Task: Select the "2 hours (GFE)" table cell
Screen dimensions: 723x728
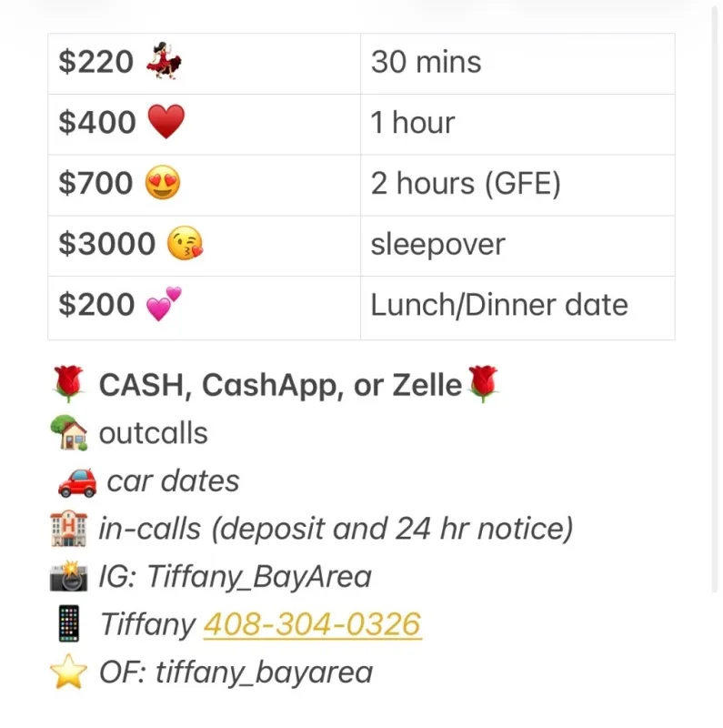Action: tap(517, 184)
